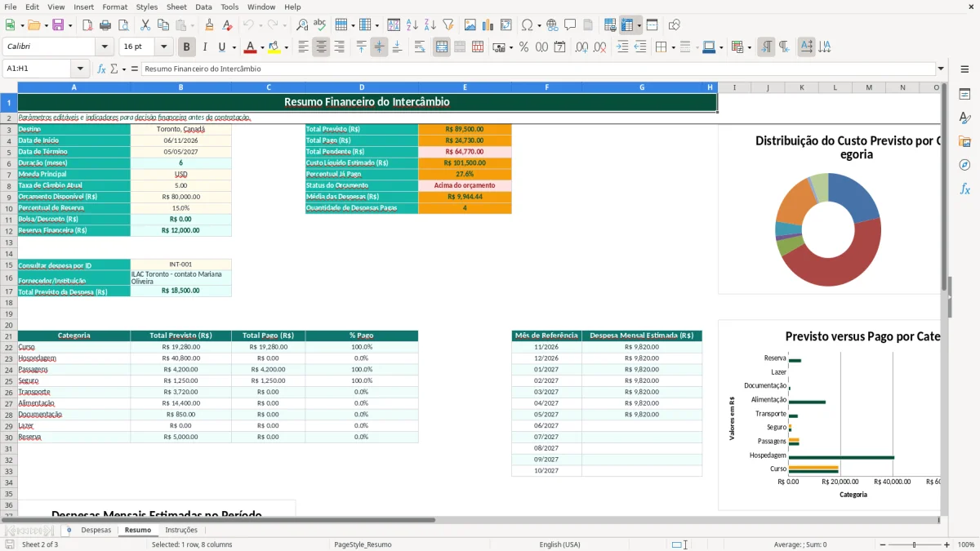Expand the Name Box dropdown
This screenshot has width=980, height=551.
pos(80,69)
